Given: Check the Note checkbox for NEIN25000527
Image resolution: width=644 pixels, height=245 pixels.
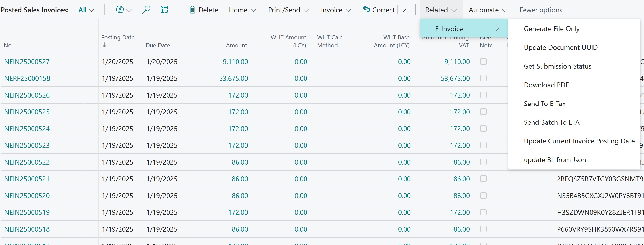Looking at the screenshot, I should 483,61.
